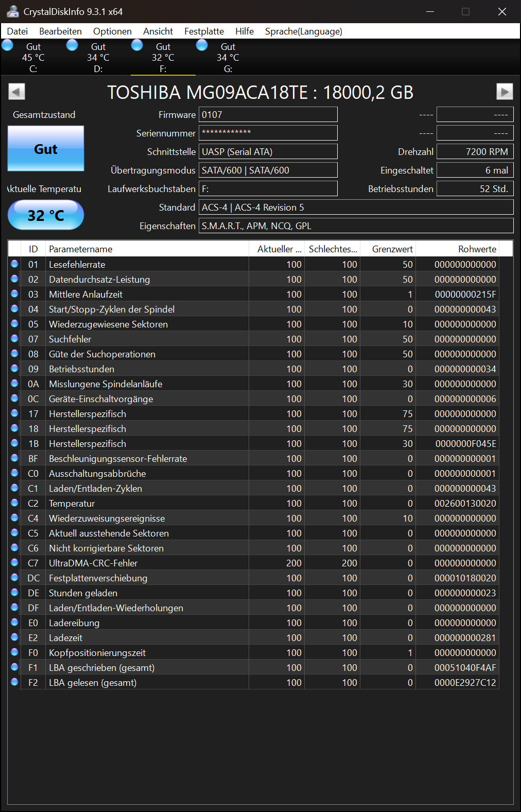
Task: Click status dot of Wiederzuweisungsereignisse row
Action: pyautogui.click(x=14, y=517)
